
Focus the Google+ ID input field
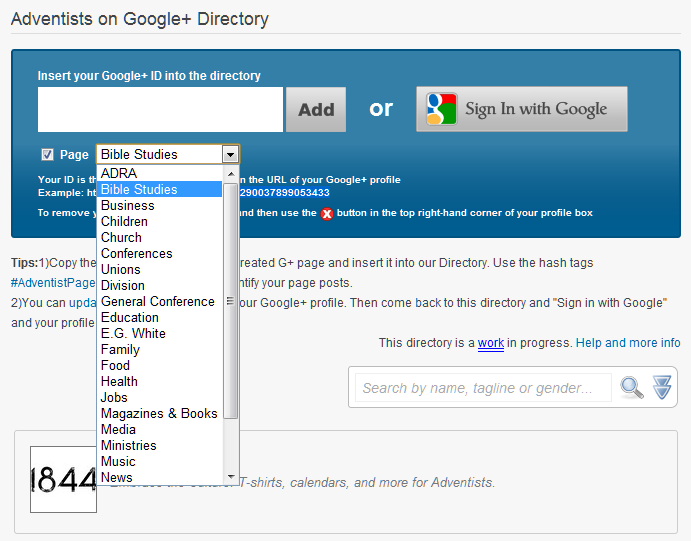[x=160, y=109]
